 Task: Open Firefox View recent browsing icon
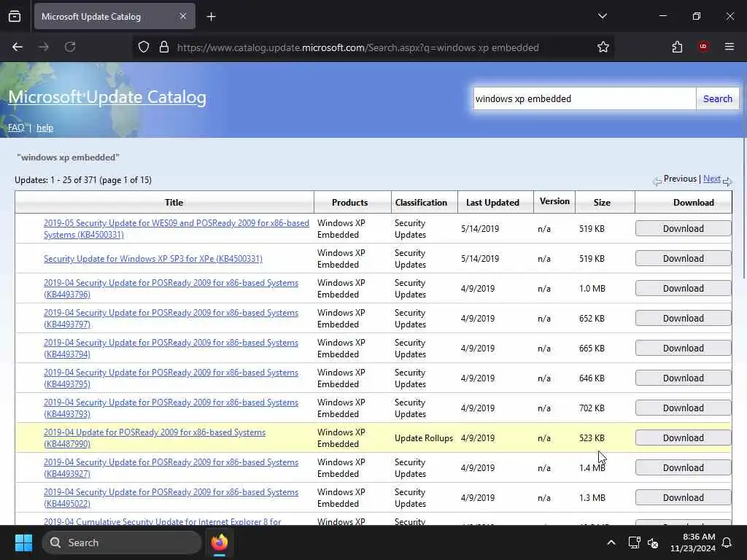coord(15,17)
